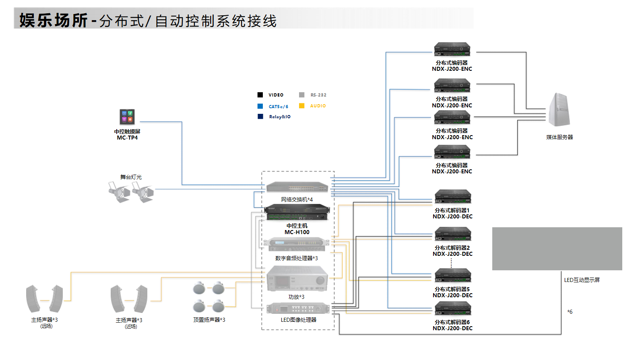Click the 媒体服务器 label
This screenshot has height=362, width=644.
pos(559,137)
